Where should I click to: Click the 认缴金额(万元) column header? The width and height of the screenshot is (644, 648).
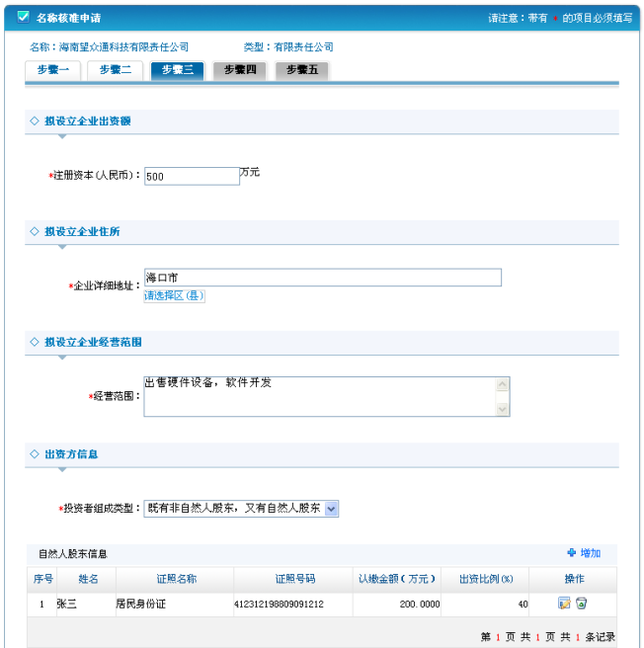(397, 579)
